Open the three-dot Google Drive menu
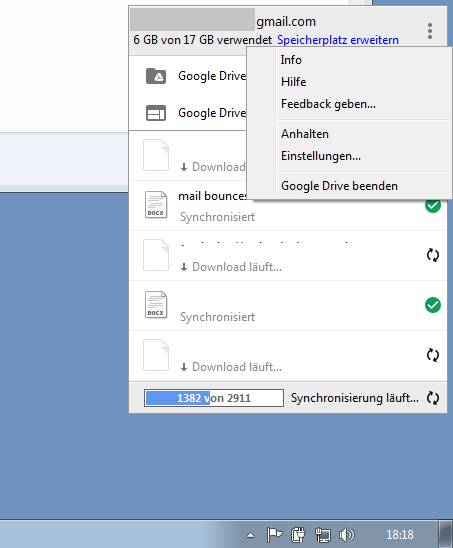Image resolution: width=453 pixels, height=548 pixels. click(430, 31)
